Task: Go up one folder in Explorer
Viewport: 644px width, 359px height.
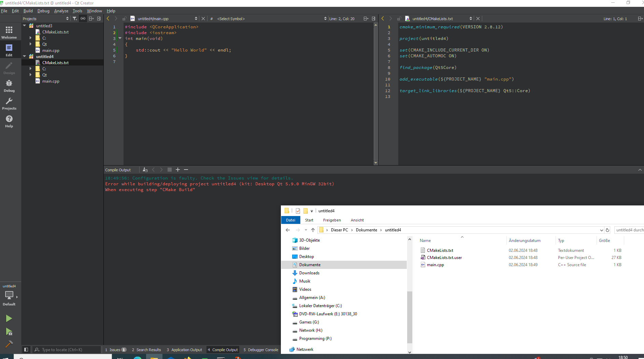Action: (313, 230)
